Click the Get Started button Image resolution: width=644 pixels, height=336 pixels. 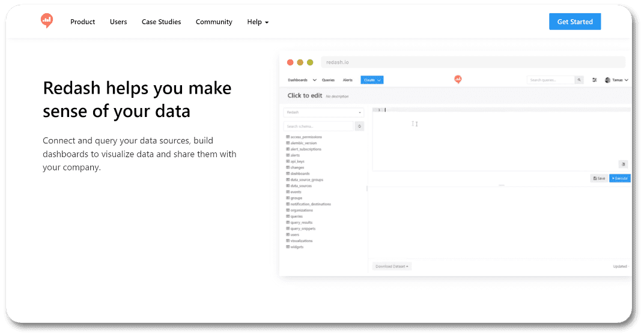[575, 22]
